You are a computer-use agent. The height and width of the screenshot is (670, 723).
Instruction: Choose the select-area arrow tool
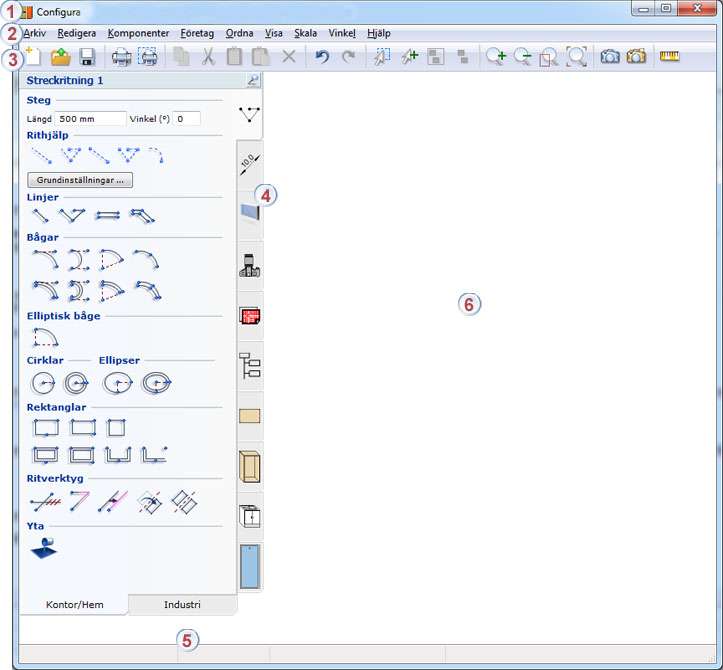pyautogui.click(x=382, y=56)
